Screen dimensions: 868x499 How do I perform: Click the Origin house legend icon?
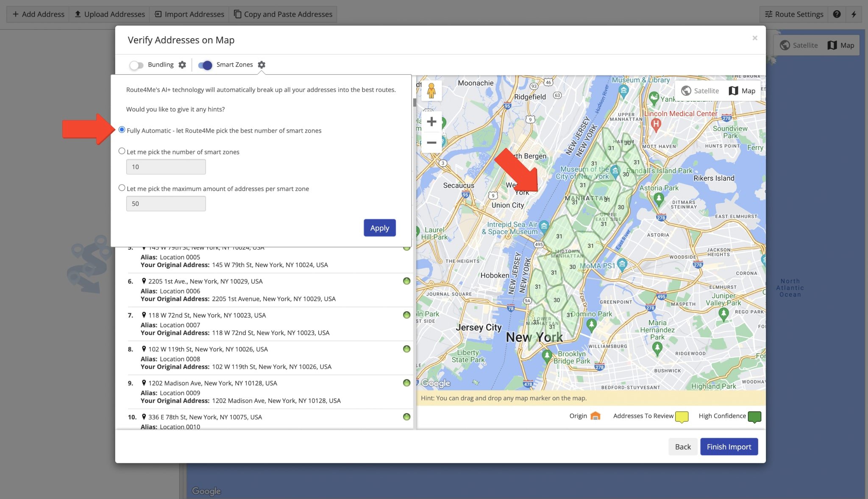tap(595, 416)
